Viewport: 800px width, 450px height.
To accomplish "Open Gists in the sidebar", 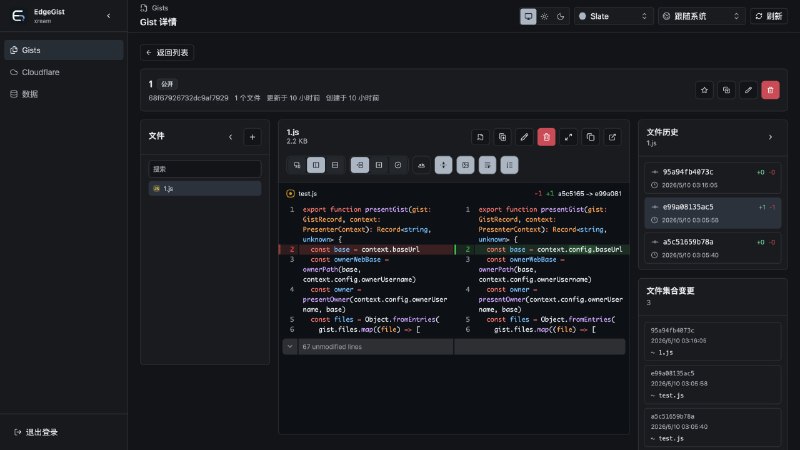I will [x=64, y=50].
